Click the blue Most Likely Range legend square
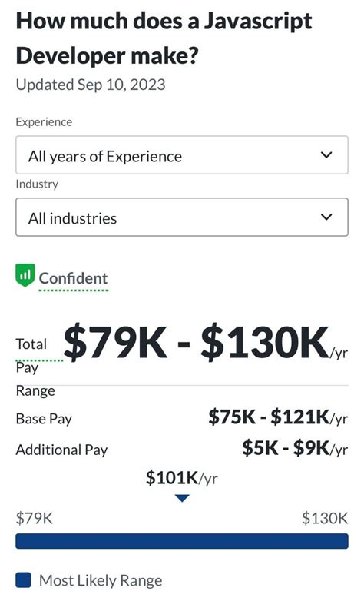This screenshot has width=364, height=601. [23, 580]
